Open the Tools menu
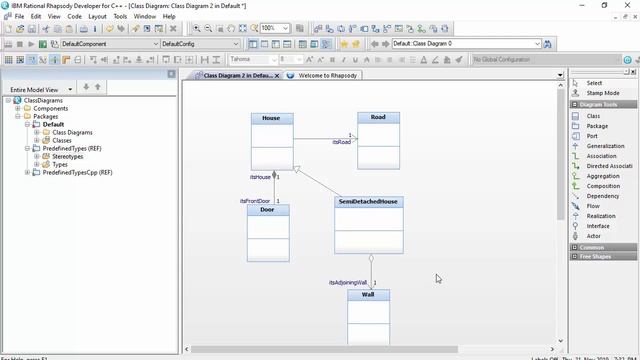Viewport: 640px width, 360px height. coord(120,16)
